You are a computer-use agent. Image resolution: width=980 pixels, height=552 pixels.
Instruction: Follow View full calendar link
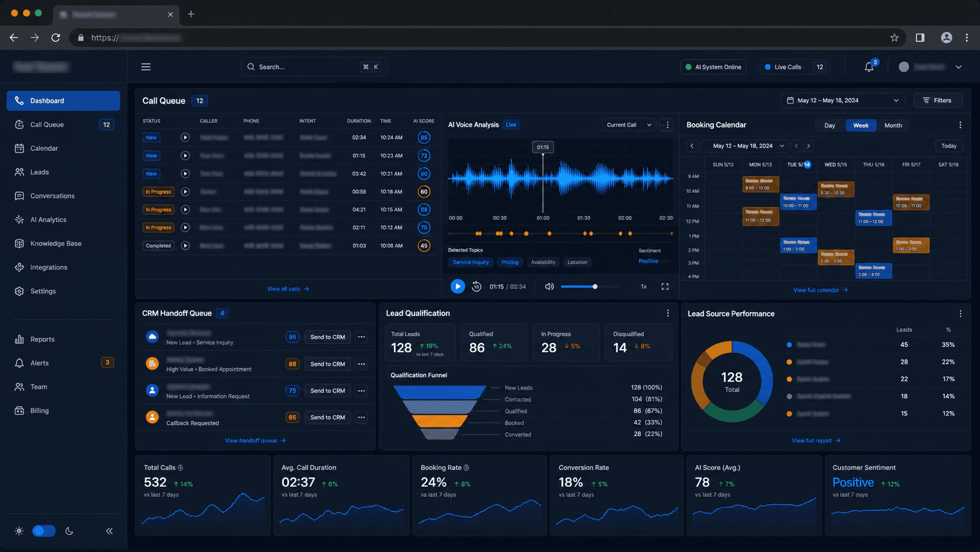point(820,290)
